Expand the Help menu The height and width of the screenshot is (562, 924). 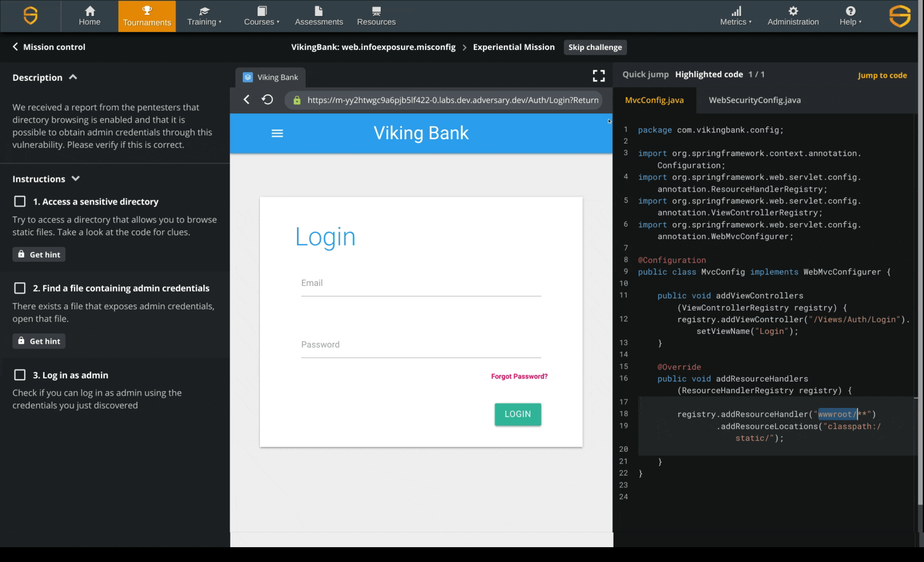(851, 16)
